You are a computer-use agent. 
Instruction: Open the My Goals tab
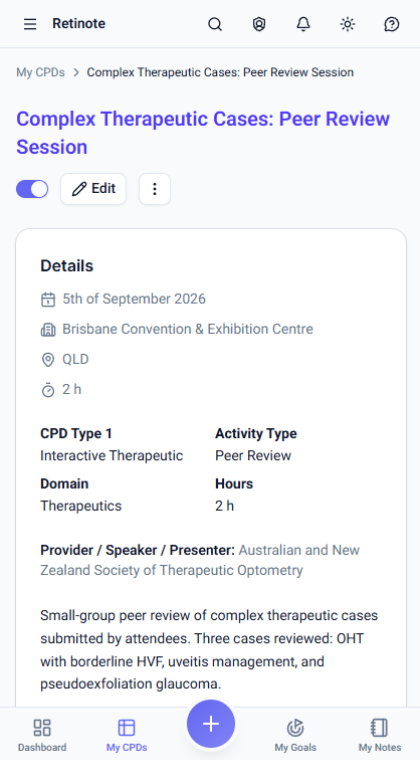(295, 734)
